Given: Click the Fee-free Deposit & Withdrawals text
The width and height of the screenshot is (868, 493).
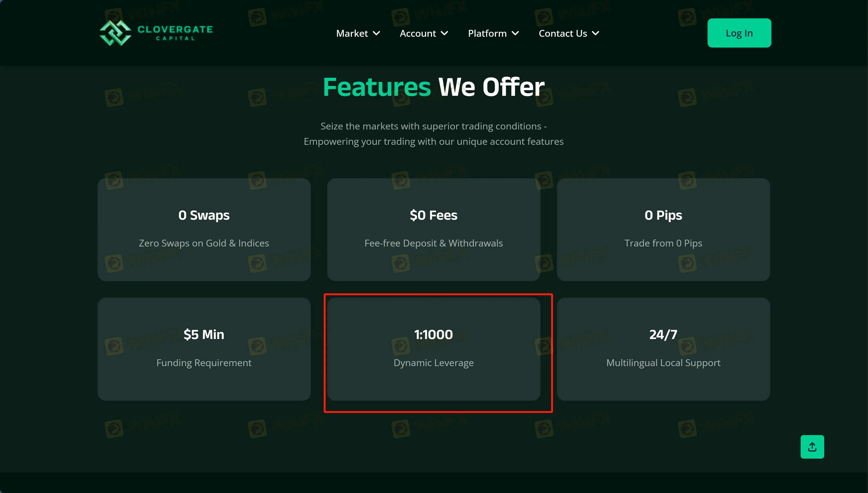Looking at the screenshot, I should (x=433, y=243).
